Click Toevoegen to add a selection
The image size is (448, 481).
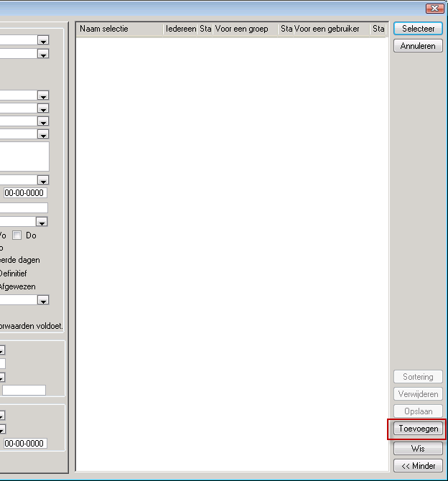point(417,429)
